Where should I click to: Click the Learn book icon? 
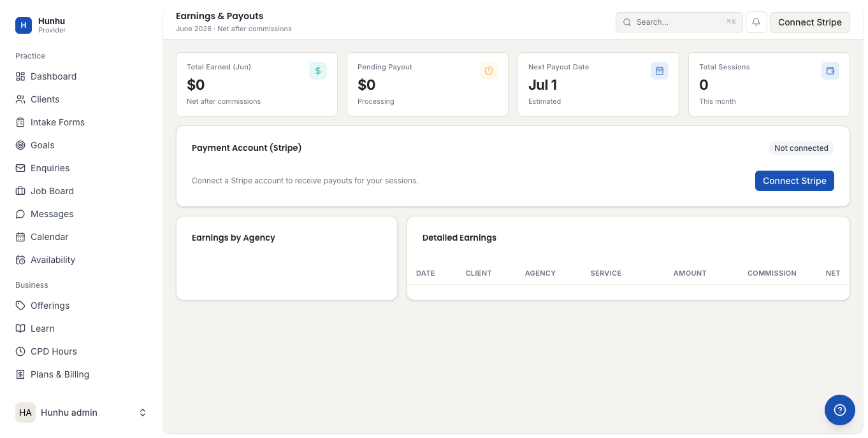pos(20,328)
